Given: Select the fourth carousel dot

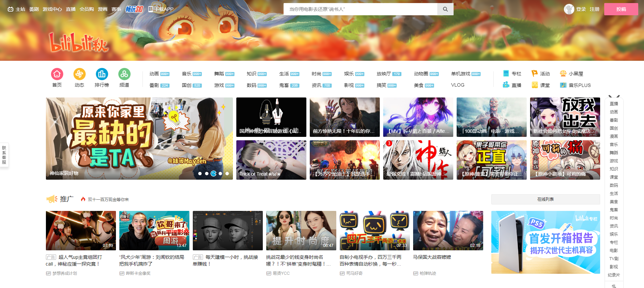Looking at the screenshot, I should click(220, 174).
